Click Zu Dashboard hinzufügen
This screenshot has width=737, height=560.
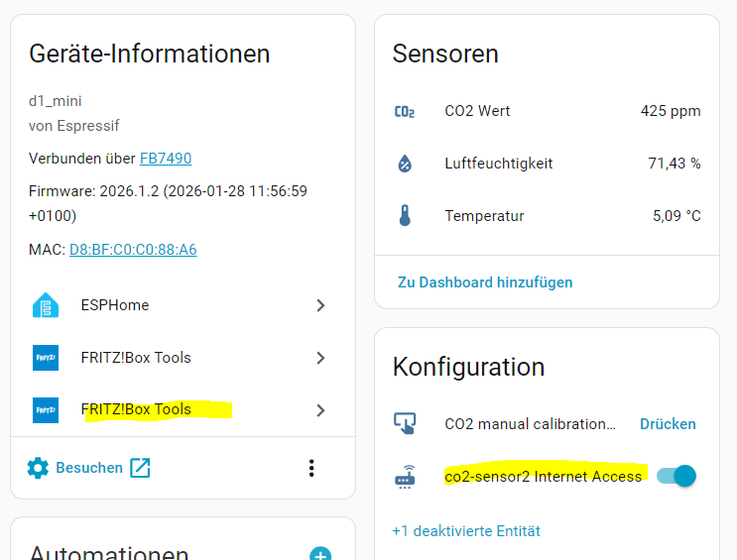(485, 282)
